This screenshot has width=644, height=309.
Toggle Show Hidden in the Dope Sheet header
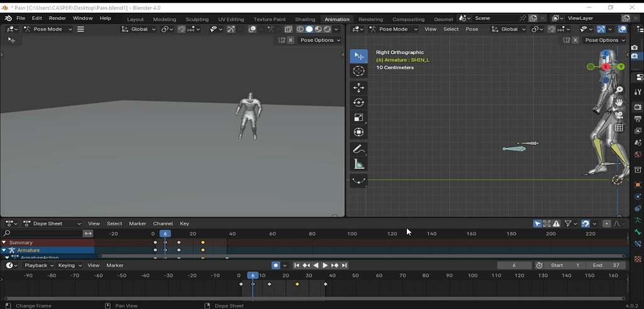point(547,223)
